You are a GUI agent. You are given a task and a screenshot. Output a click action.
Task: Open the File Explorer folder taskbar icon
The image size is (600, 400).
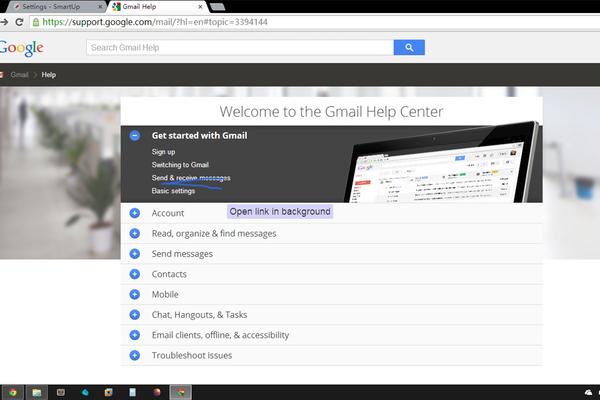tap(37, 392)
